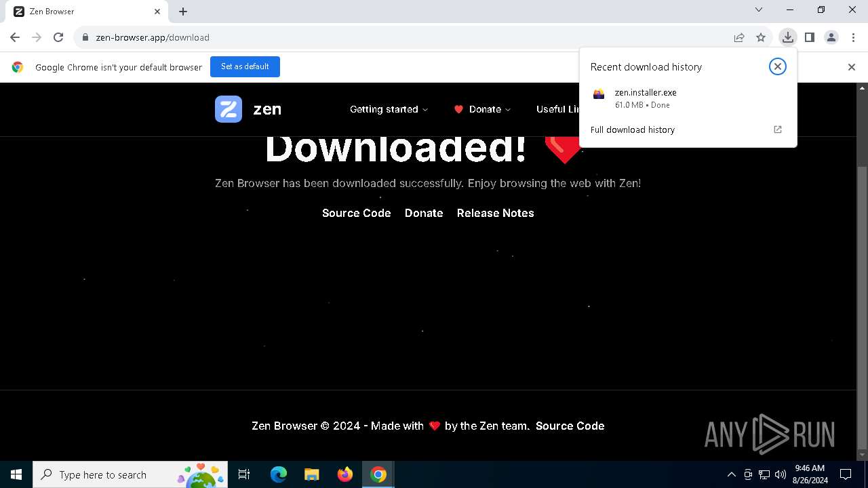Open Useful Links menu in navbar
Viewport: 868px width, 488px height.
(557, 109)
